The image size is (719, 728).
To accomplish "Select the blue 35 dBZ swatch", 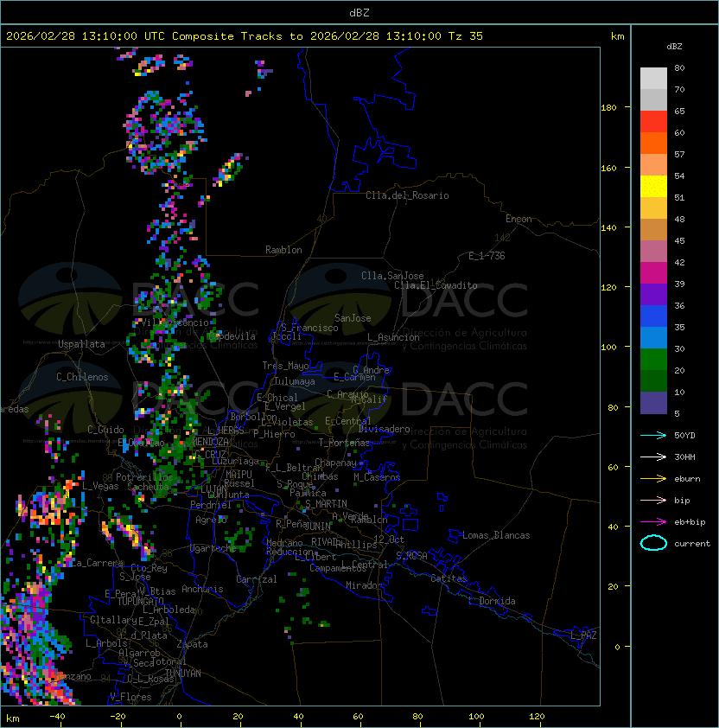I will click(653, 316).
